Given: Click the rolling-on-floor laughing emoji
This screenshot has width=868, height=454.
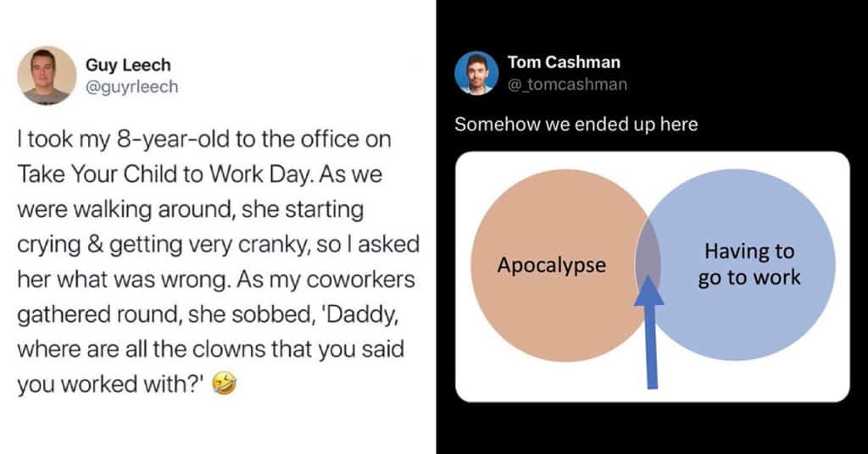Looking at the screenshot, I should [x=225, y=385].
